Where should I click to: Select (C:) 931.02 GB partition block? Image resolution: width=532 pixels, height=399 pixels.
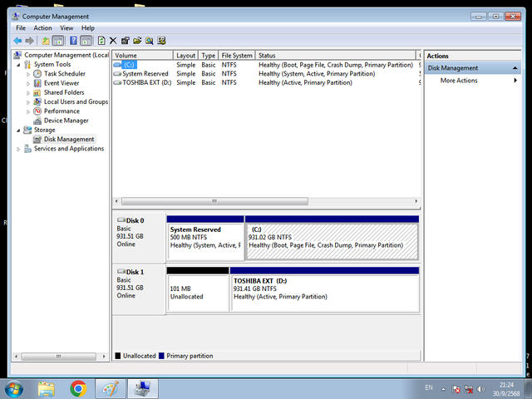332,239
